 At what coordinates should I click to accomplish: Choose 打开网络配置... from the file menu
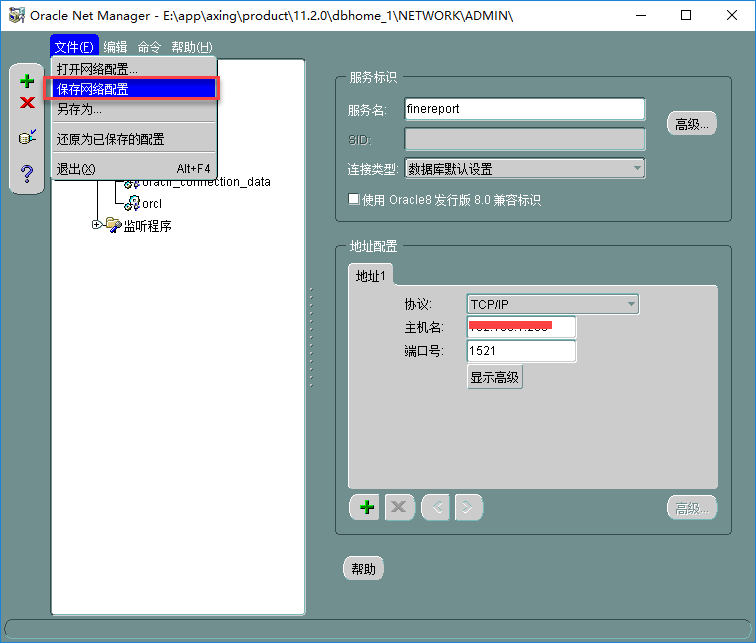coord(135,69)
